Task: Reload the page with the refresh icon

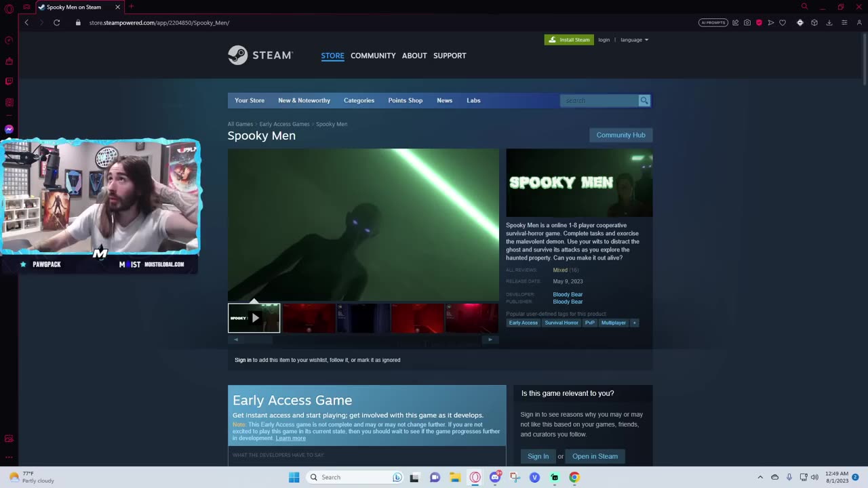Action: point(57,22)
